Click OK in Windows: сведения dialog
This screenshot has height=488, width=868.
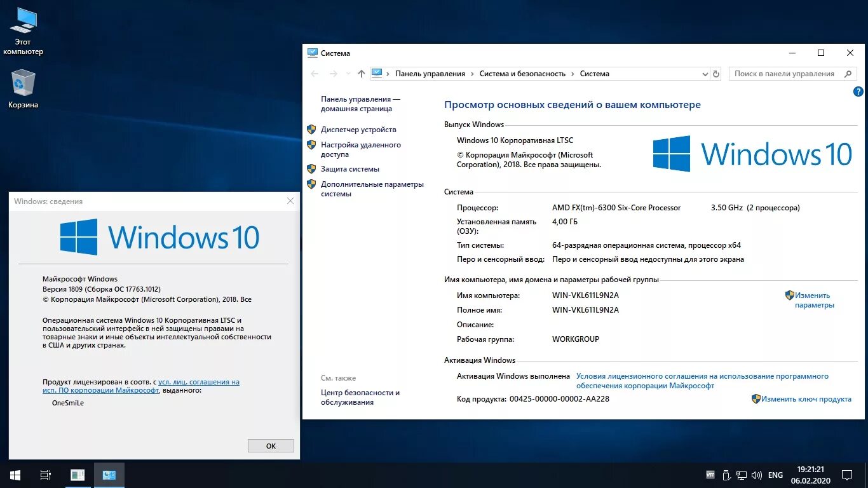point(271,445)
